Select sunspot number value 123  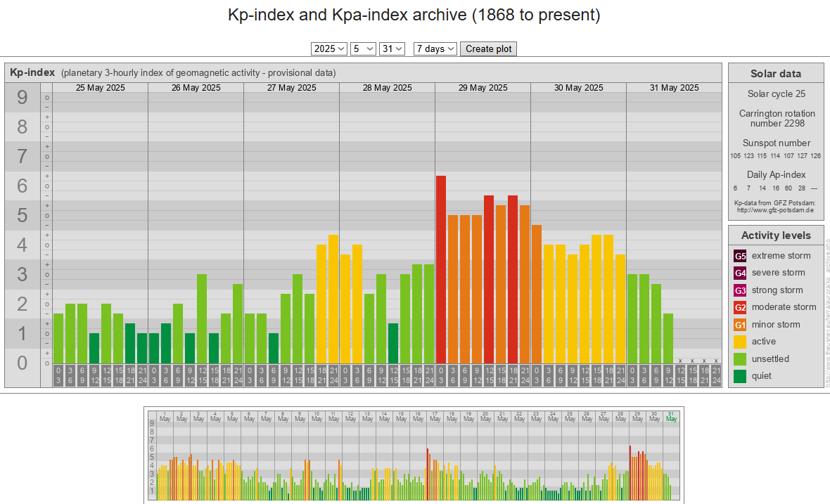click(x=748, y=156)
